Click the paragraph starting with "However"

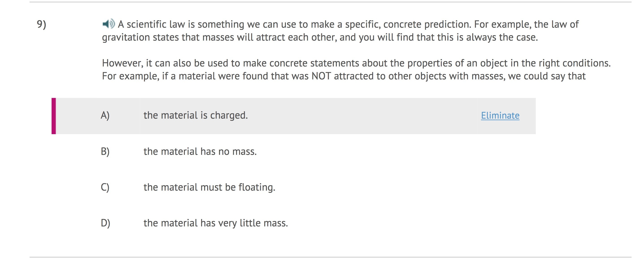pos(356,63)
